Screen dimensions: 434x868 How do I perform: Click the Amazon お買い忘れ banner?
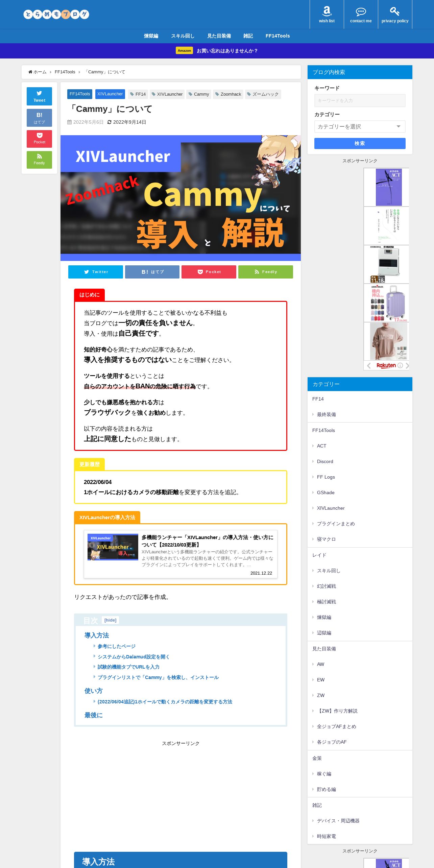[x=217, y=51]
